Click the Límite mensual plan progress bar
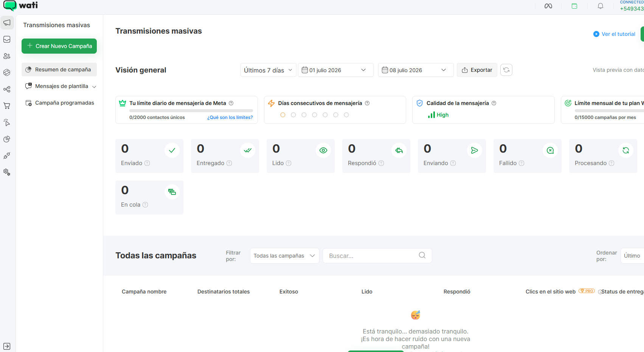Image resolution: width=644 pixels, height=352 pixels. [609, 111]
